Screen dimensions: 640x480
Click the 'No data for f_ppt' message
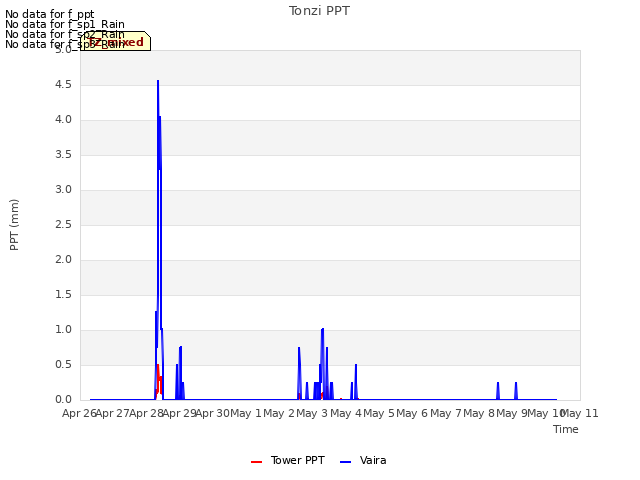[x=50, y=14]
